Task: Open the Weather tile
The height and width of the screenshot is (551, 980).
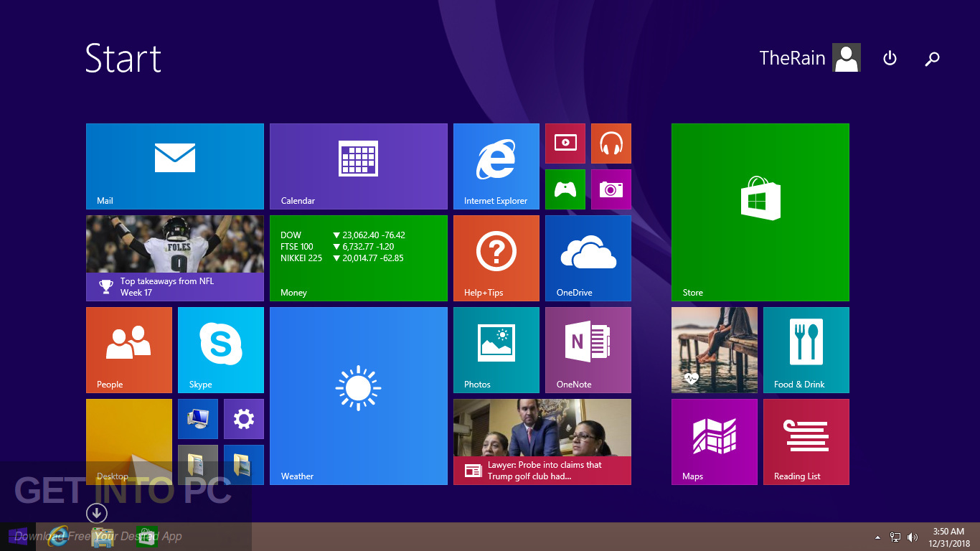Action: point(359,396)
